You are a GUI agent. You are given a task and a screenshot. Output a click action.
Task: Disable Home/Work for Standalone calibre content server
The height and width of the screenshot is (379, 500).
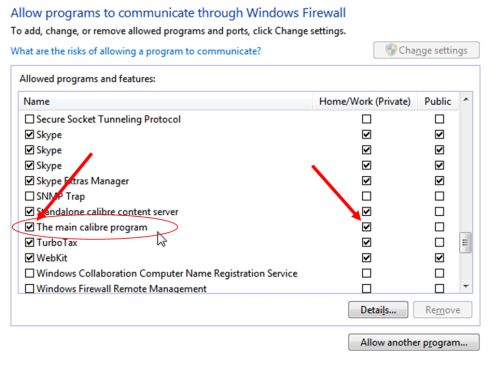click(366, 212)
